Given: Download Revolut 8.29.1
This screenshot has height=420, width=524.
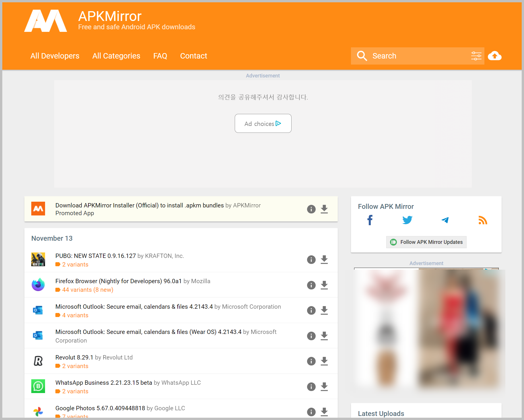Looking at the screenshot, I should 324,361.
